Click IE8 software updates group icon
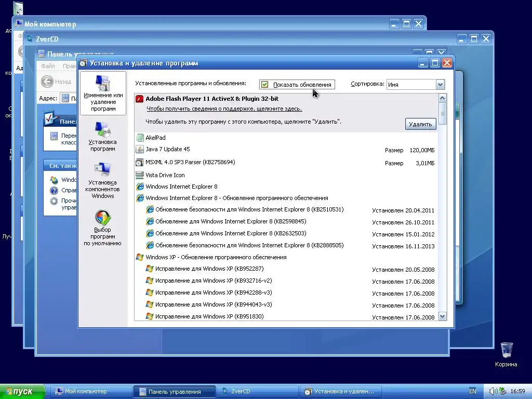 (x=140, y=198)
